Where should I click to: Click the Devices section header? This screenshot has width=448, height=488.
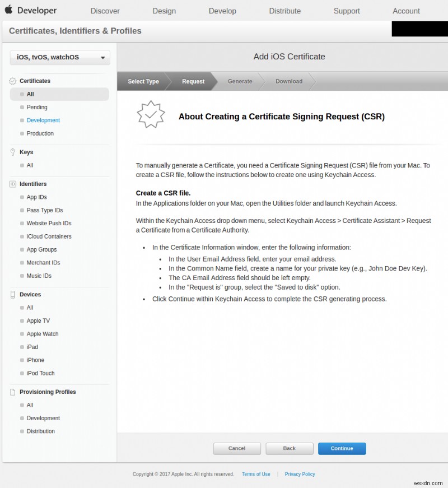30,294
